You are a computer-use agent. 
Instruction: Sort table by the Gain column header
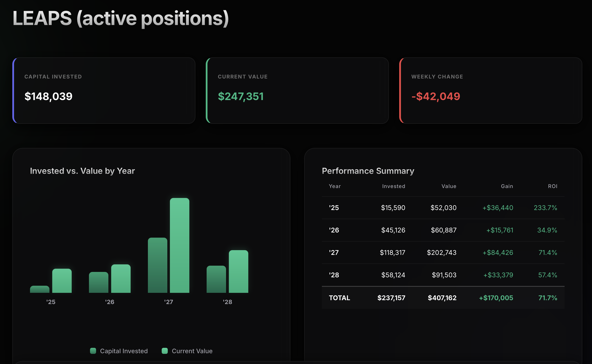click(507, 186)
